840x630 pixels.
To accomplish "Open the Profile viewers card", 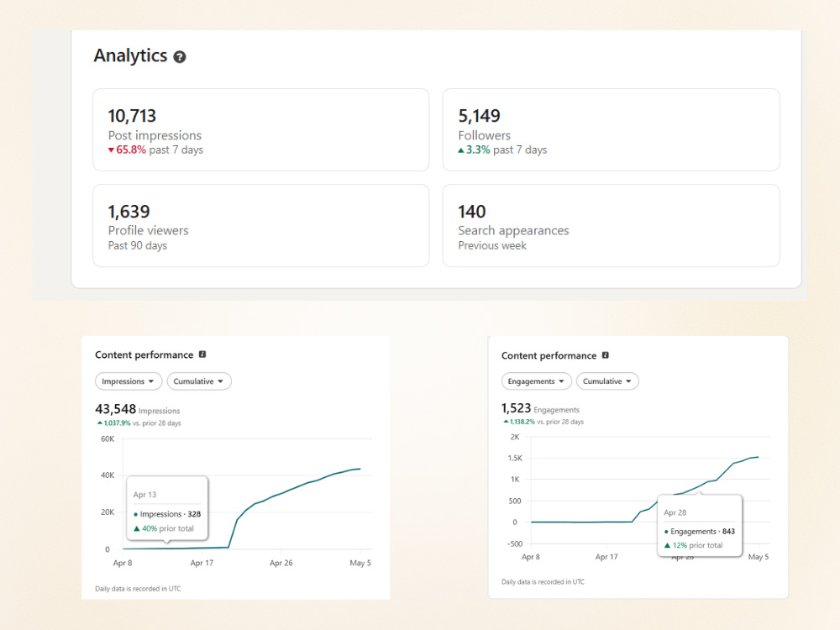I will [x=261, y=225].
